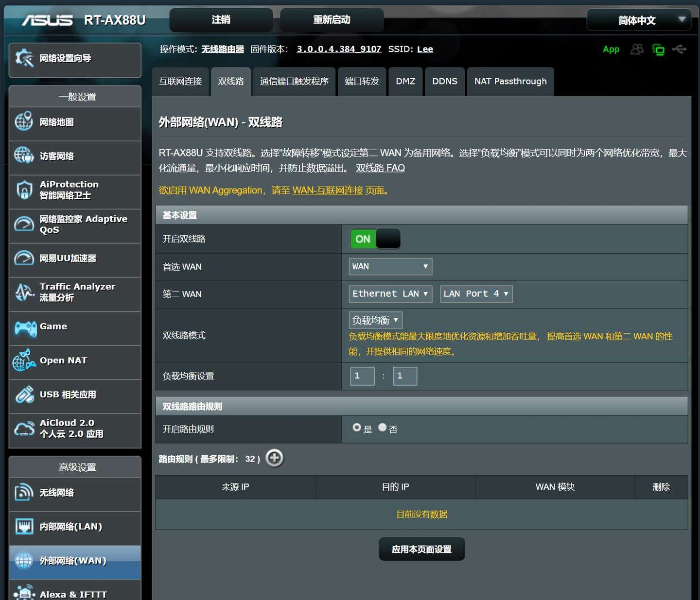Viewport: 700px width, 600px height.
Task: Toggle the 开启双线路 ON switch
Action: pyautogui.click(x=375, y=239)
